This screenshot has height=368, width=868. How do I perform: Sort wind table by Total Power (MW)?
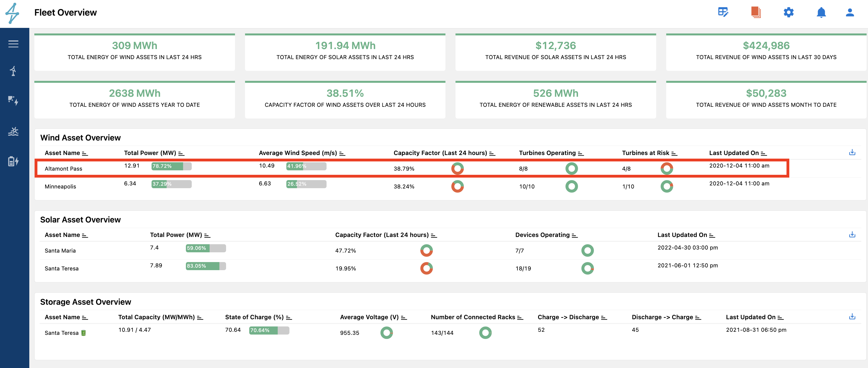coord(181,154)
